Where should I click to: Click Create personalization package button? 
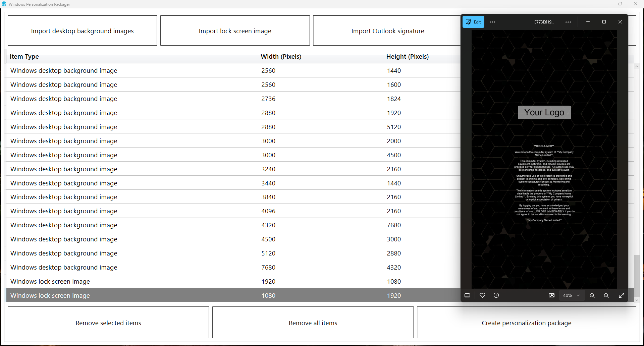(526, 323)
